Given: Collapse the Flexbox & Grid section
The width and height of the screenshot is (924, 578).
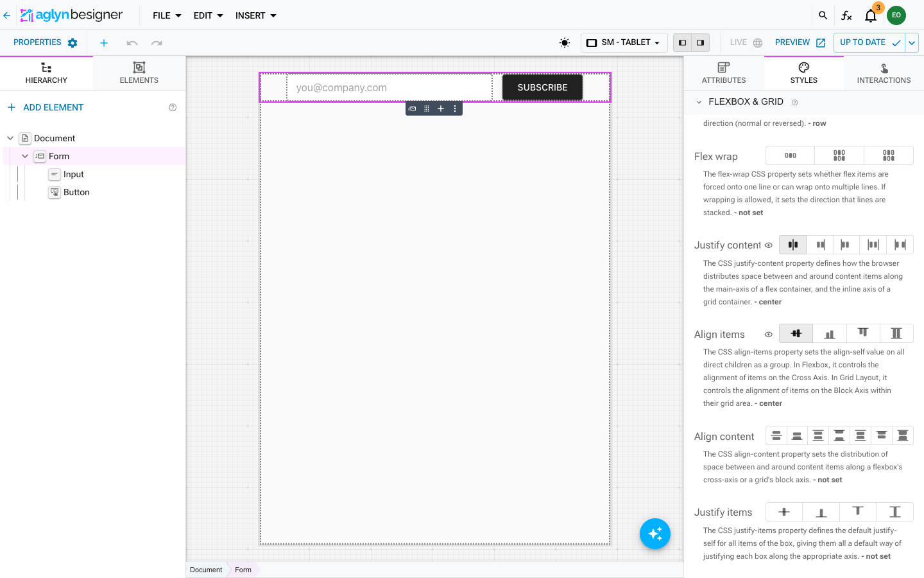Looking at the screenshot, I should click(699, 102).
